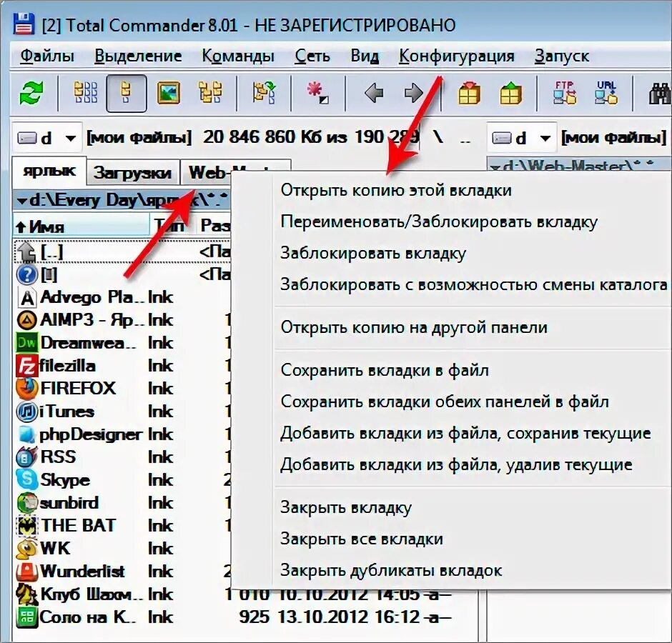Click the AIMP3 shortcut icon
The width and height of the screenshot is (672, 643).
point(26,320)
